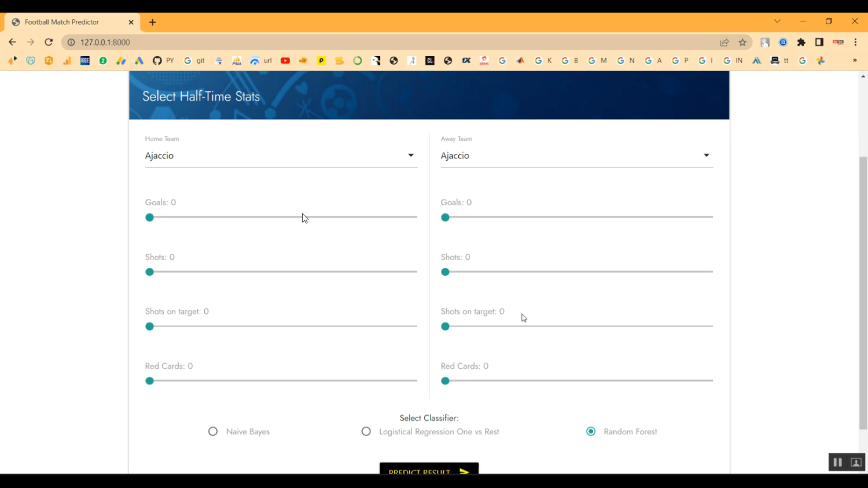The image size is (868, 488).
Task: Go back using the browser back arrow
Action: pos(12,42)
